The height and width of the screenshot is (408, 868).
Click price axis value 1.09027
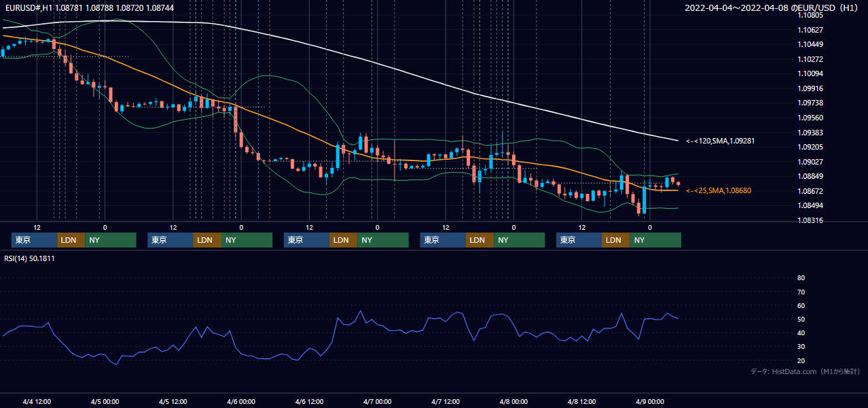810,162
